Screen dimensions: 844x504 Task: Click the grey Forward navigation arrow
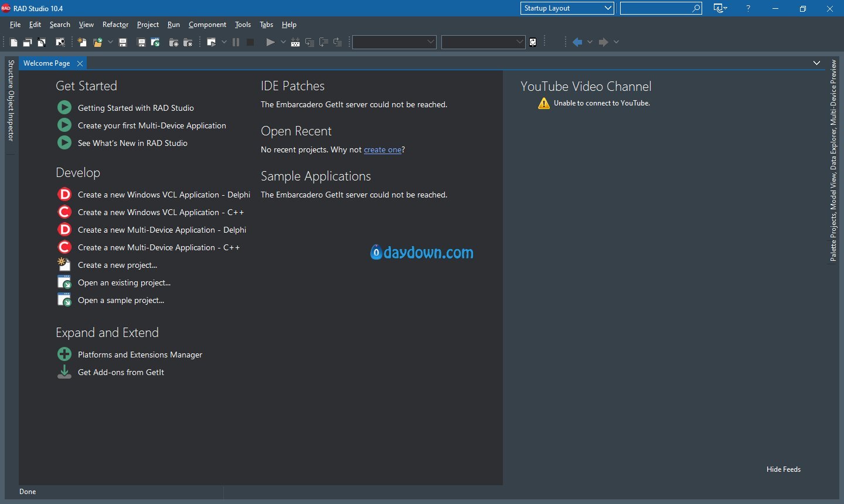point(603,42)
